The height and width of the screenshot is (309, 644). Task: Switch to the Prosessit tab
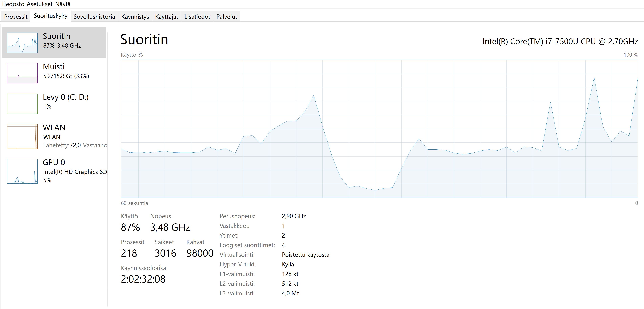point(16,16)
